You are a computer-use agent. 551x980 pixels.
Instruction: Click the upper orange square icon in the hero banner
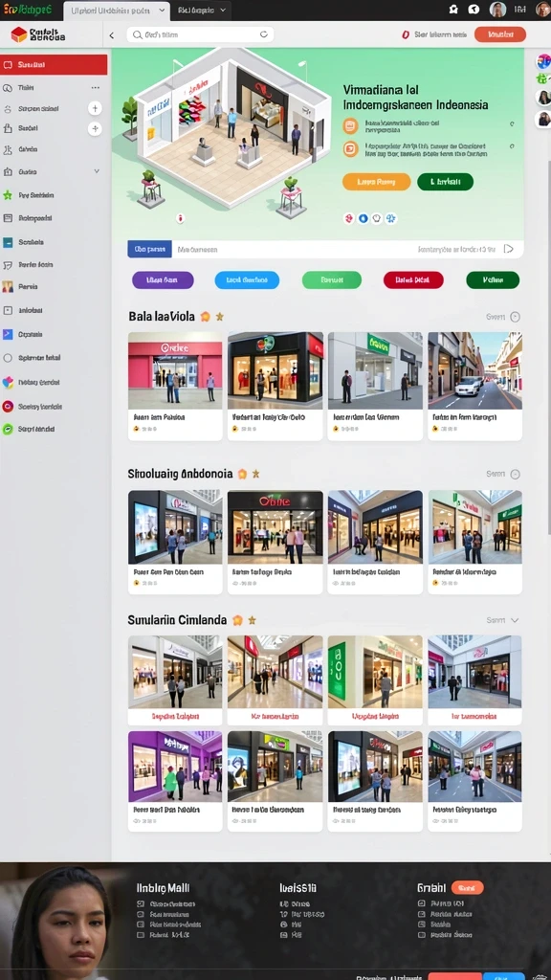tap(350, 125)
